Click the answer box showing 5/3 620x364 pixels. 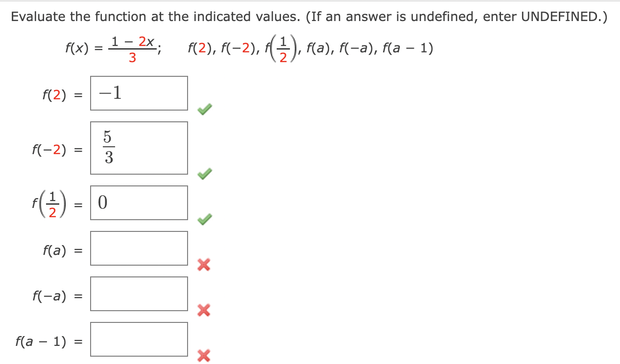click(139, 148)
